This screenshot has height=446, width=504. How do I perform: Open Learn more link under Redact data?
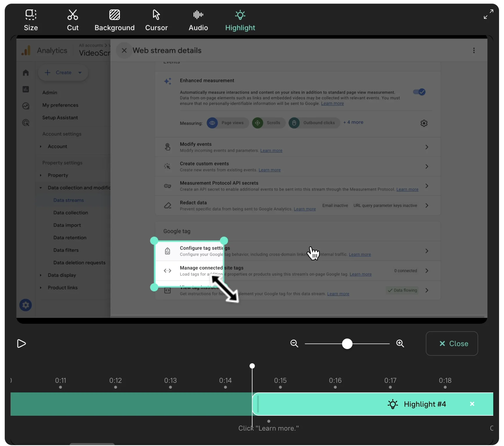click(305, 209)
